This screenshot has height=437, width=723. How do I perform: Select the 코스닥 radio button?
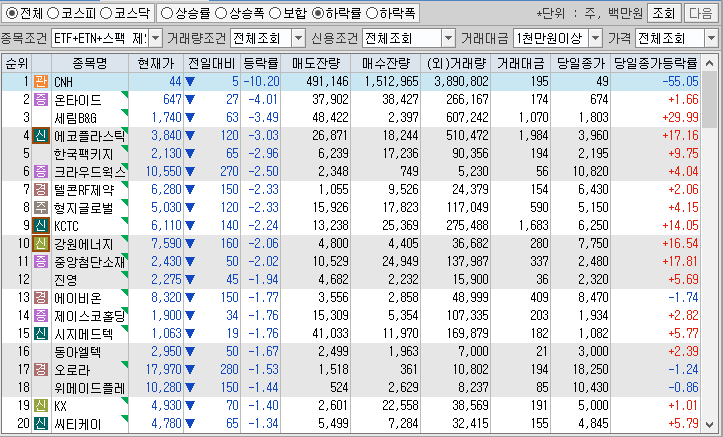[106, 13]
